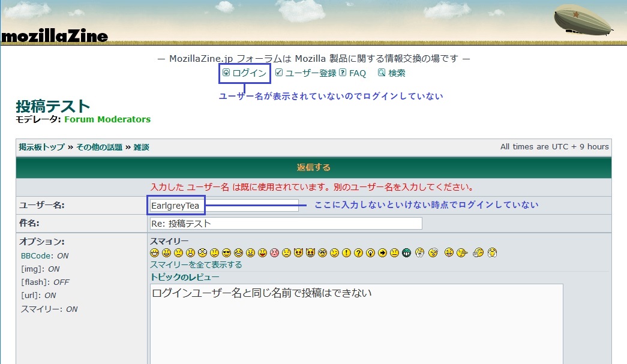Image resolution: width=627 pixels, height=364 pixels.
Task: Click the 検索 search link
Action: tap(397, 73)
